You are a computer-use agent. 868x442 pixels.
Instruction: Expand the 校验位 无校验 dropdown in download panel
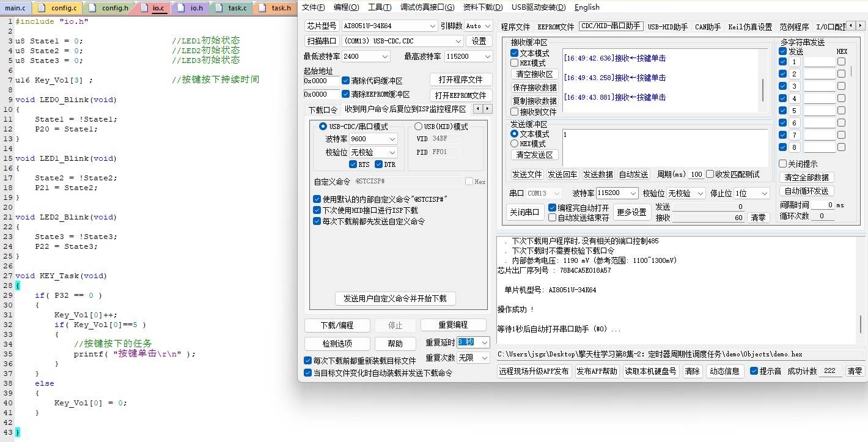coord(392,152)
